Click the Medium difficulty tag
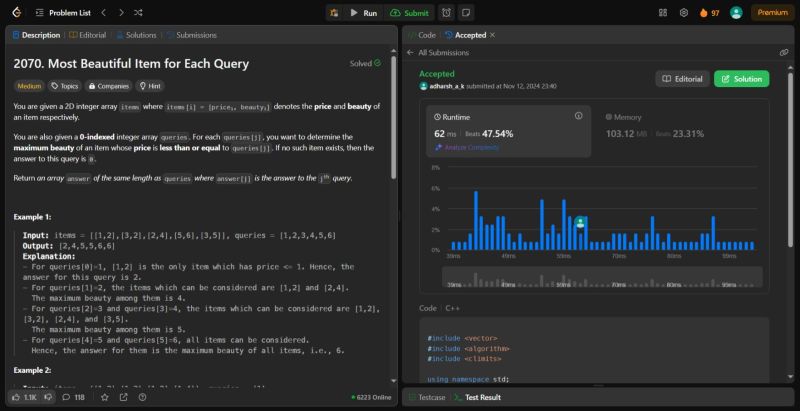 (x=29, y=86)
